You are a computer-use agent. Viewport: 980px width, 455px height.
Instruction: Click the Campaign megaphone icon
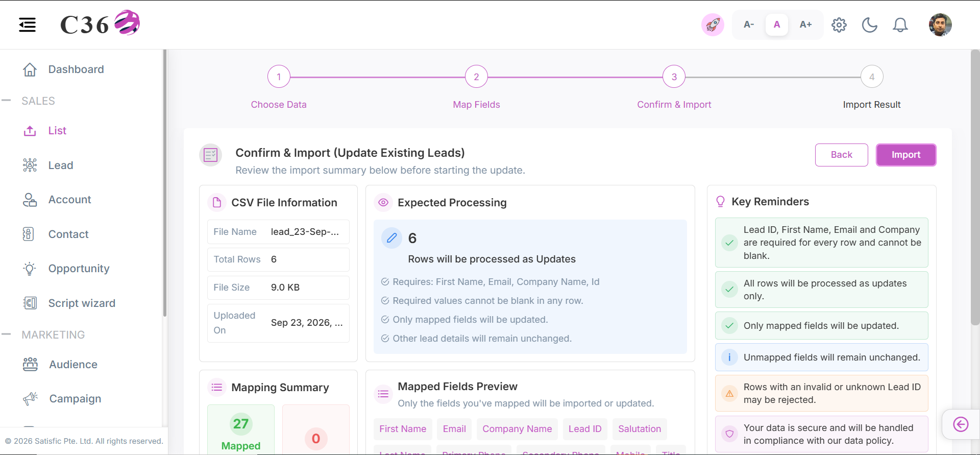click(31, 398)
